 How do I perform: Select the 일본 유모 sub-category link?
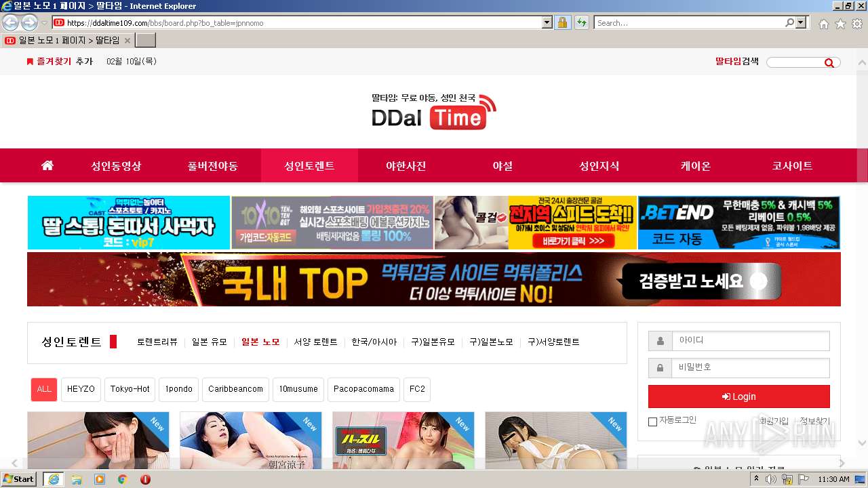[x=210, y=342]
